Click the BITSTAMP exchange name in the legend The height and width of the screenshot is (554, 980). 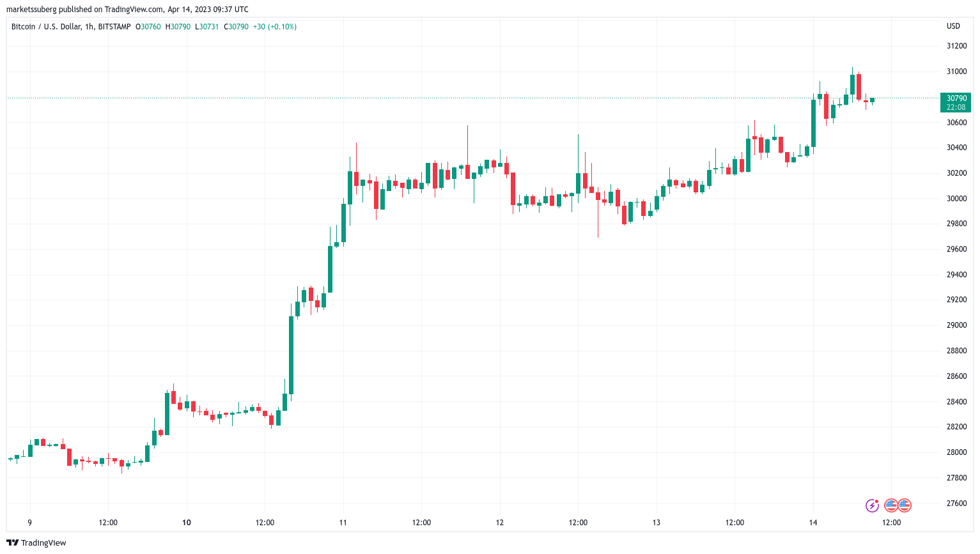coord(114,27)
